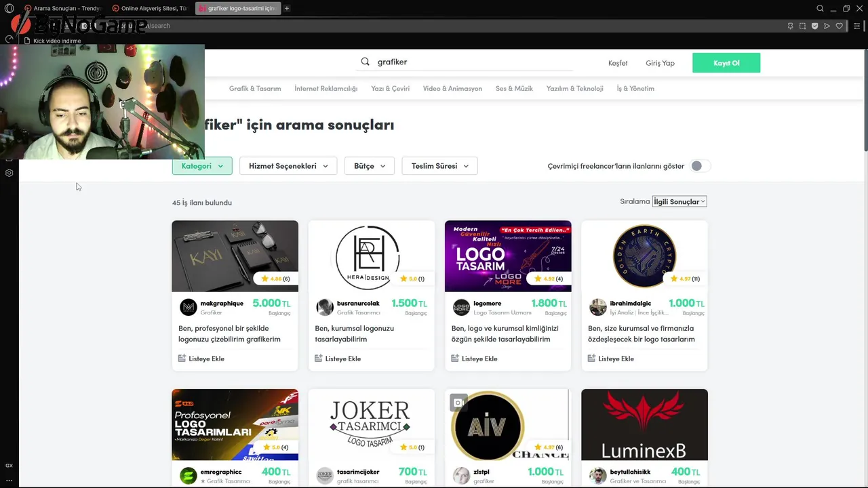Switch to Online Alışveriş Sitesi tab

150,8
